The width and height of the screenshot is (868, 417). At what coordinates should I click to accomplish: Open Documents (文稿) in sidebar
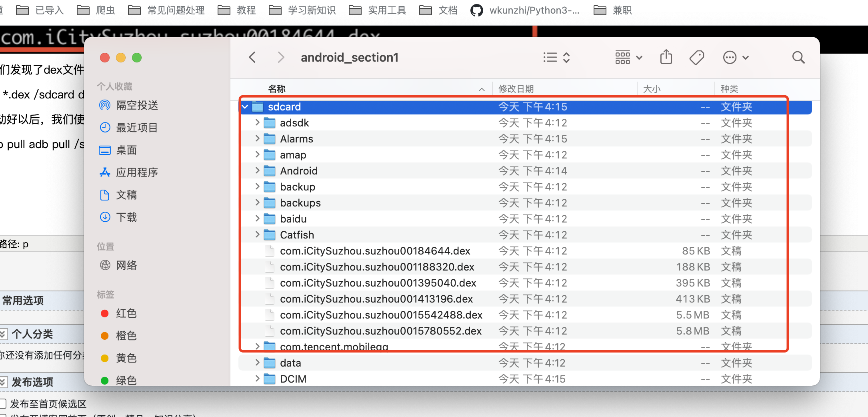pyautogui.click(x=118, y=195)
